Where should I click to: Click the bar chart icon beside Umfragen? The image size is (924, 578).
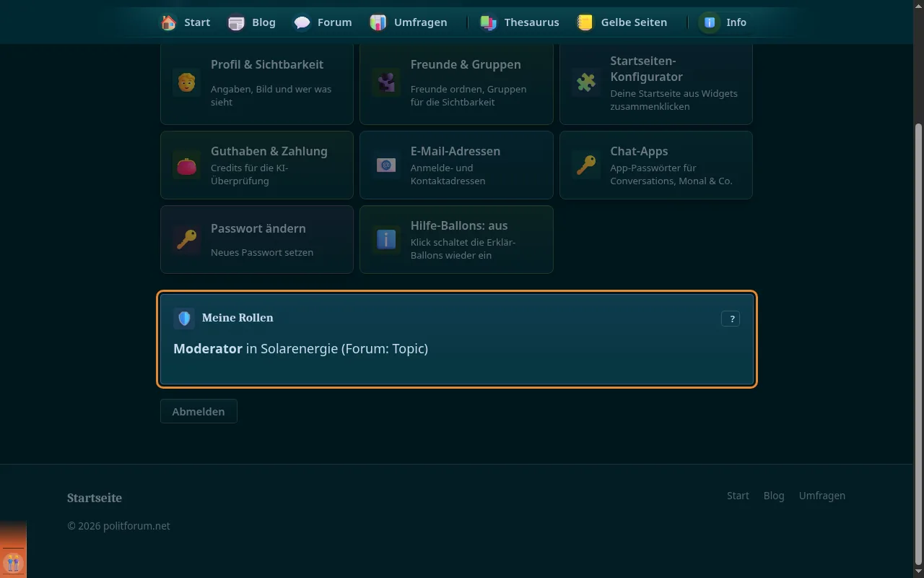(x=378, y=22)
